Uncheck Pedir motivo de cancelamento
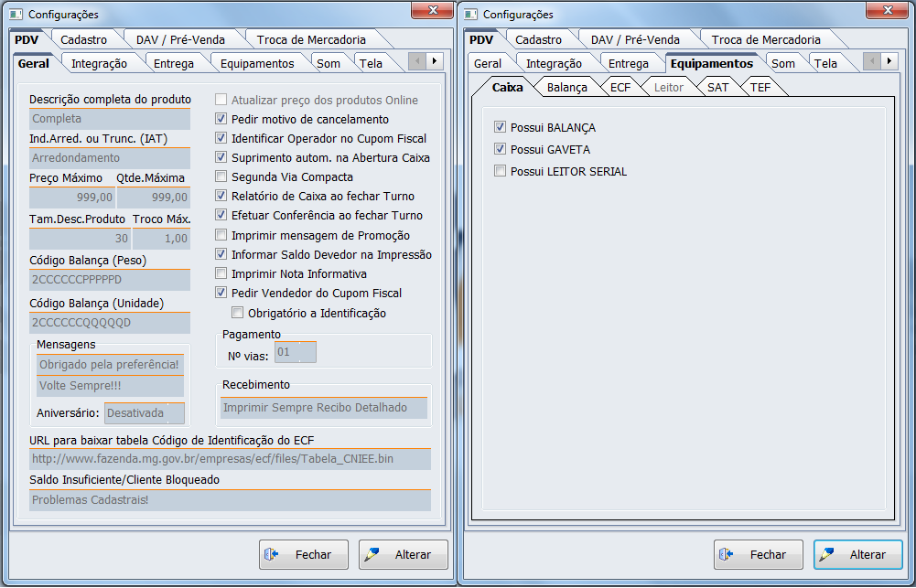This screenshot has height=588, width=916. coord(221,120)
